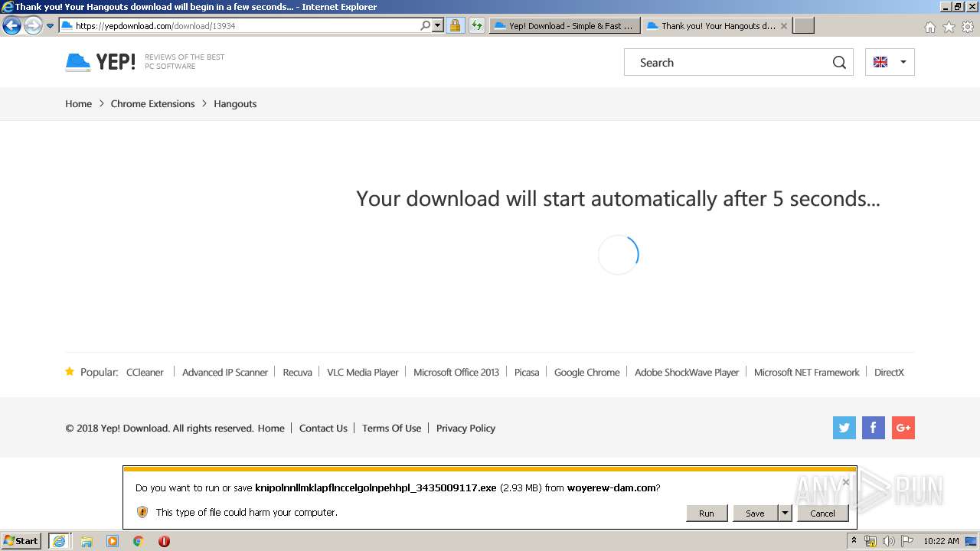980x551 pixels.
Task: Open the Privacy Policy footer link
Action: coord(465,428)
